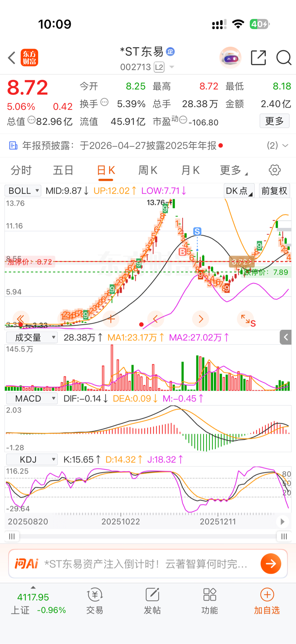
Task: Collapse side panel arrow button
Action: 286,337
